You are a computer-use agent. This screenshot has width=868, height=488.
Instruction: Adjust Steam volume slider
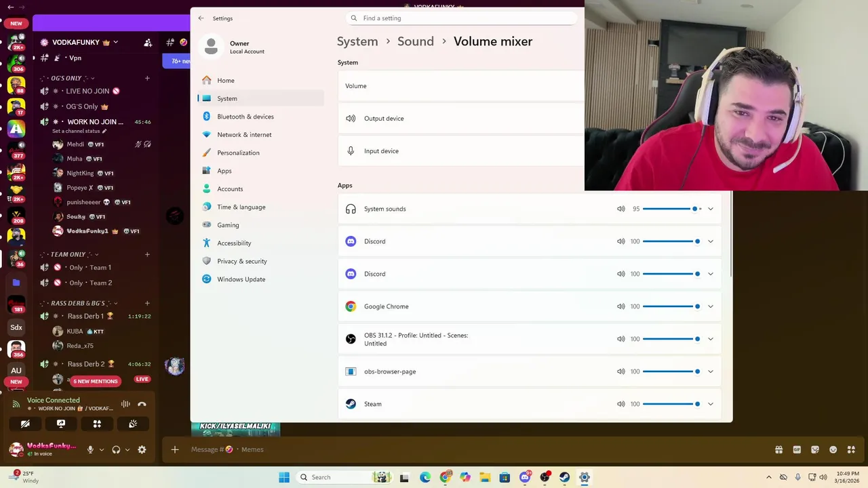(672, 404)
